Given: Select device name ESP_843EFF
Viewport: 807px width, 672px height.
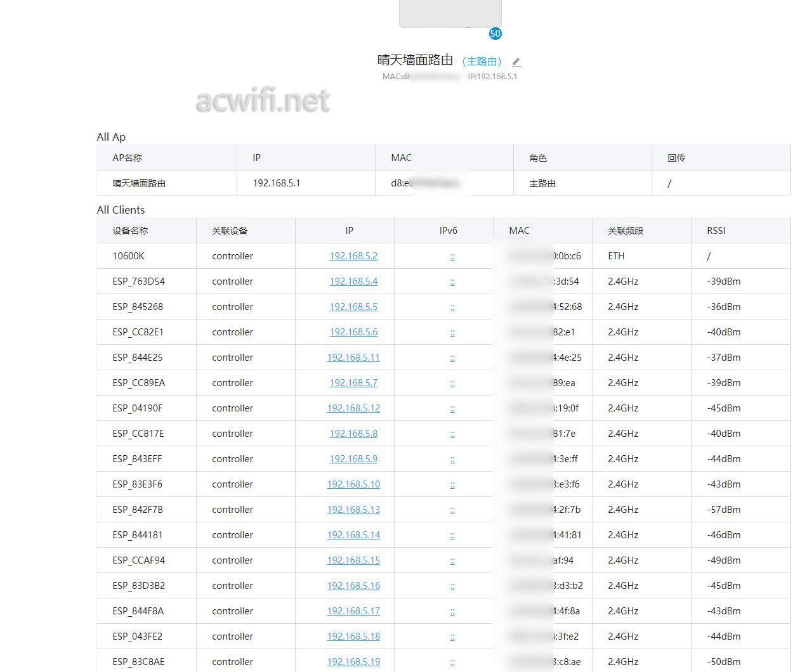Looking at the screenshot, I should pyautogui.click(x=137, y=459).
